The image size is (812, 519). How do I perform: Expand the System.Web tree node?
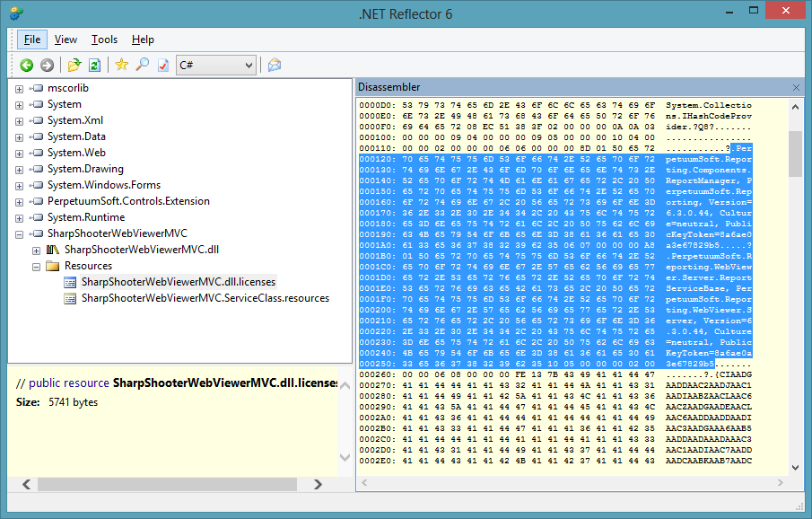19,154
